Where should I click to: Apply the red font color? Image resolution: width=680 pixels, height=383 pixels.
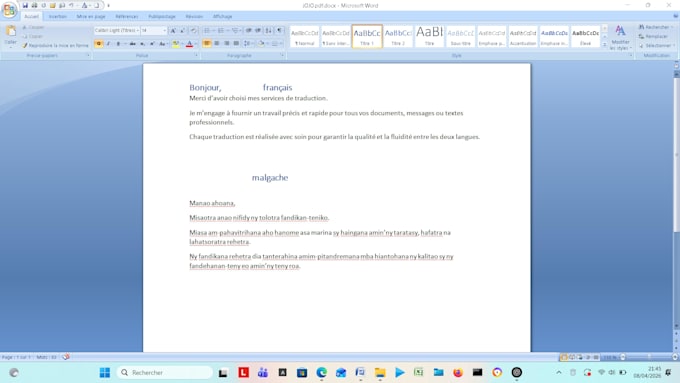(189, 44)
